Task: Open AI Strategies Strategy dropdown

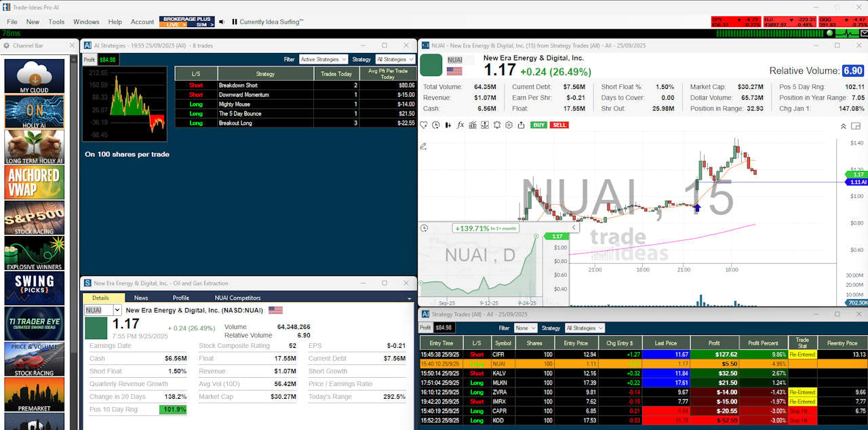Action: [x=395, y=60]
